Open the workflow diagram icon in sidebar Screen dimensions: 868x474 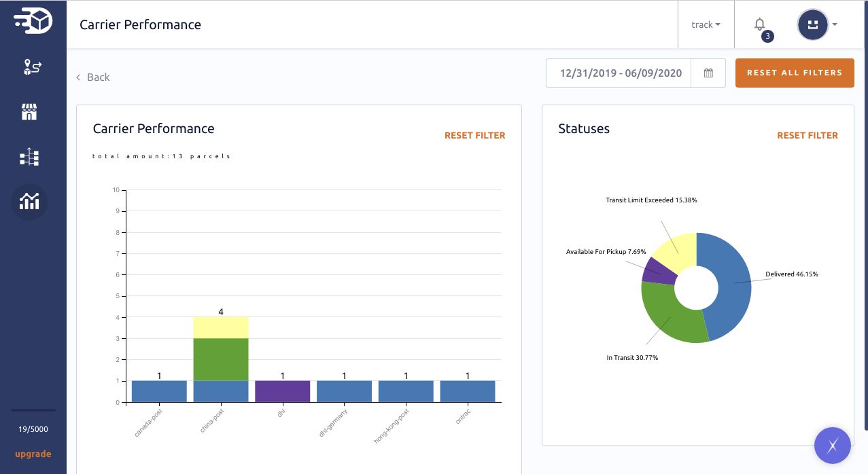(x=29, y=158)
